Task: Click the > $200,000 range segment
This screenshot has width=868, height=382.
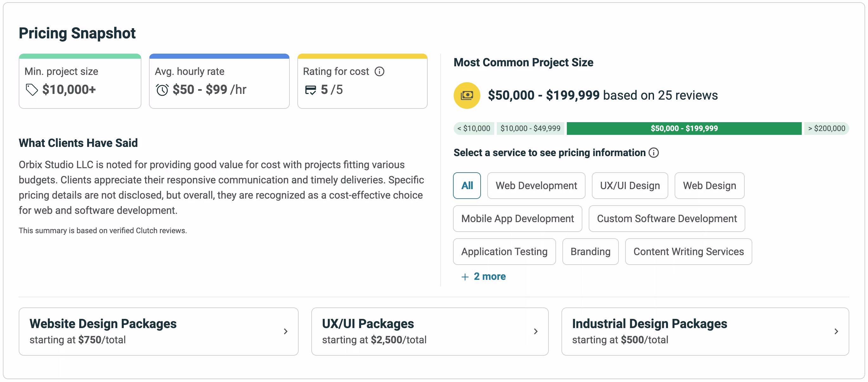Action: pyautogui.click(x=826, y=128)
